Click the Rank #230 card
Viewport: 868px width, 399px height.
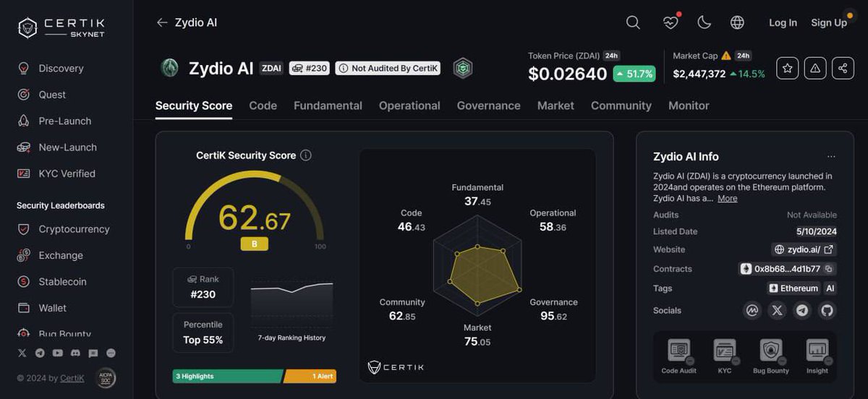point(203,287)
